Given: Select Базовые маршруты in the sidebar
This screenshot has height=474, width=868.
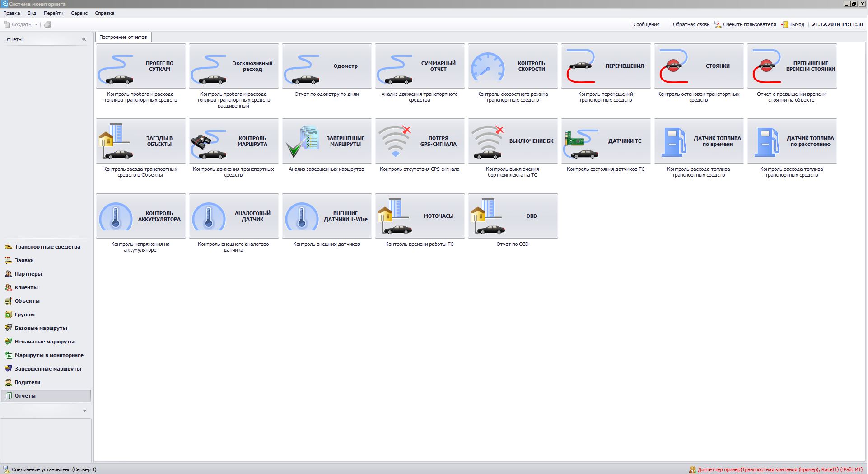Looking at the screenshot, I should tap(46, 328).
